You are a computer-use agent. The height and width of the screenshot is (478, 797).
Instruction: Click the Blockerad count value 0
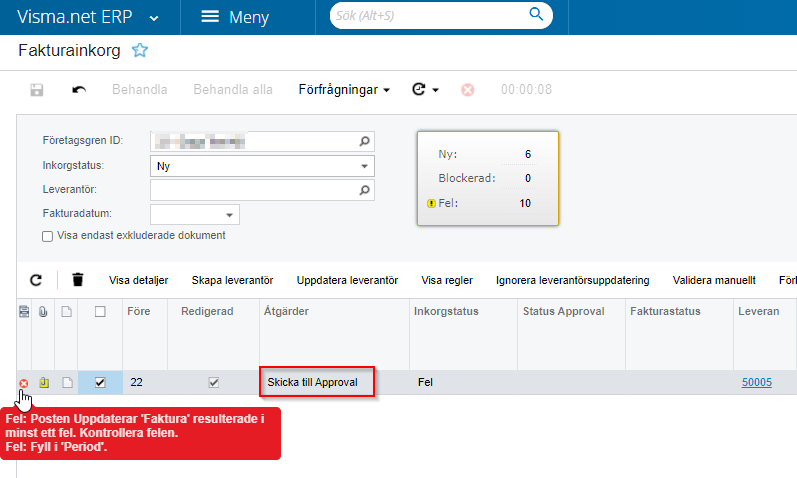point(528,178)
